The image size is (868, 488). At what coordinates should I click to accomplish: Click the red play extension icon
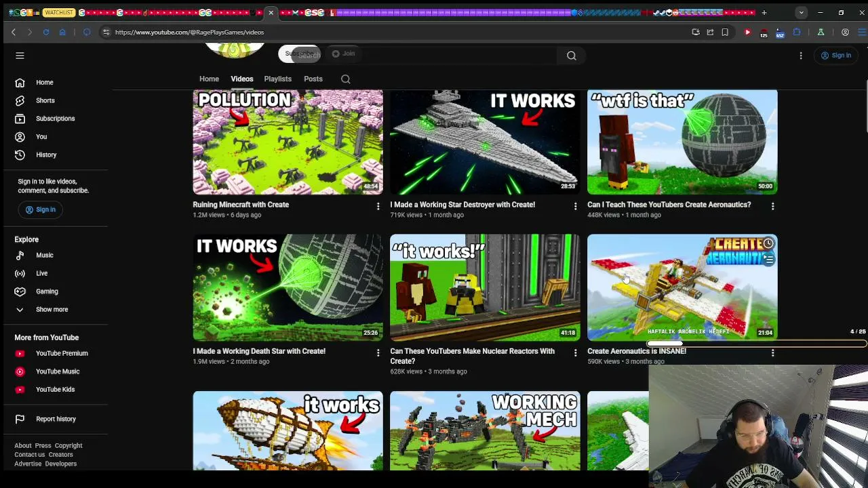[747, 32]
